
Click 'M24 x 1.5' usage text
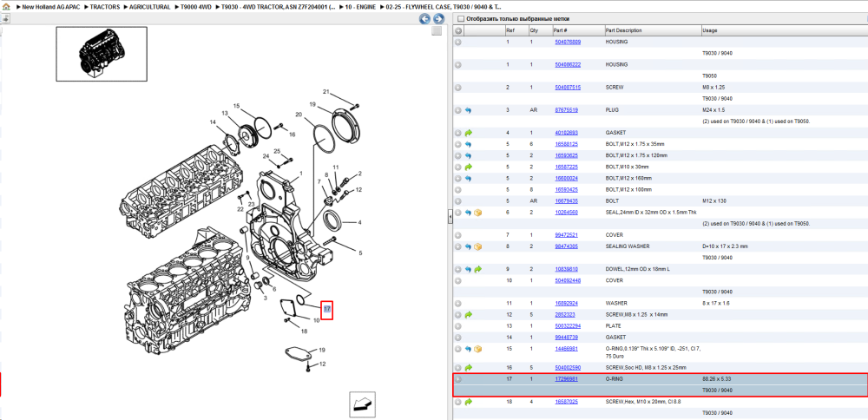click(713, 110)
